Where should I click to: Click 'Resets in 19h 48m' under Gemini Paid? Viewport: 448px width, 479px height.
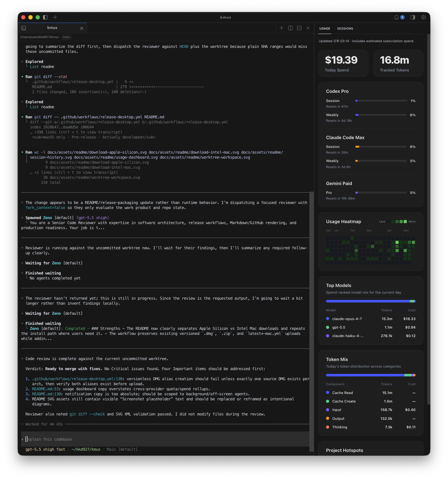click(x=340, y=199)
